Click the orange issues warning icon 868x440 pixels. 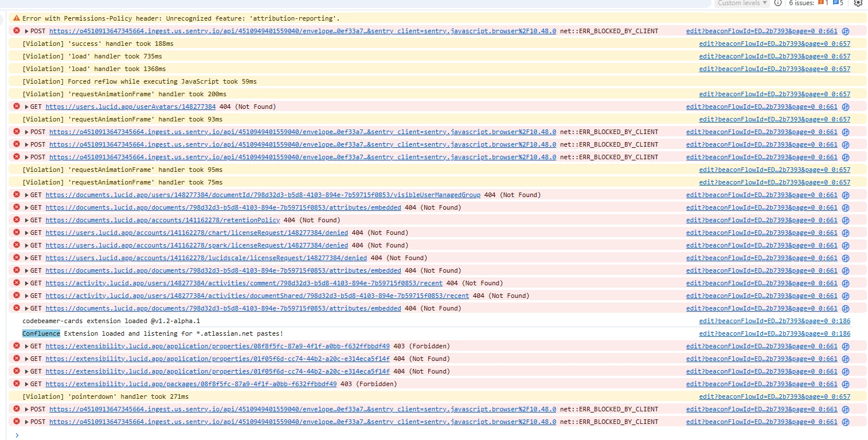coord(820,3)
